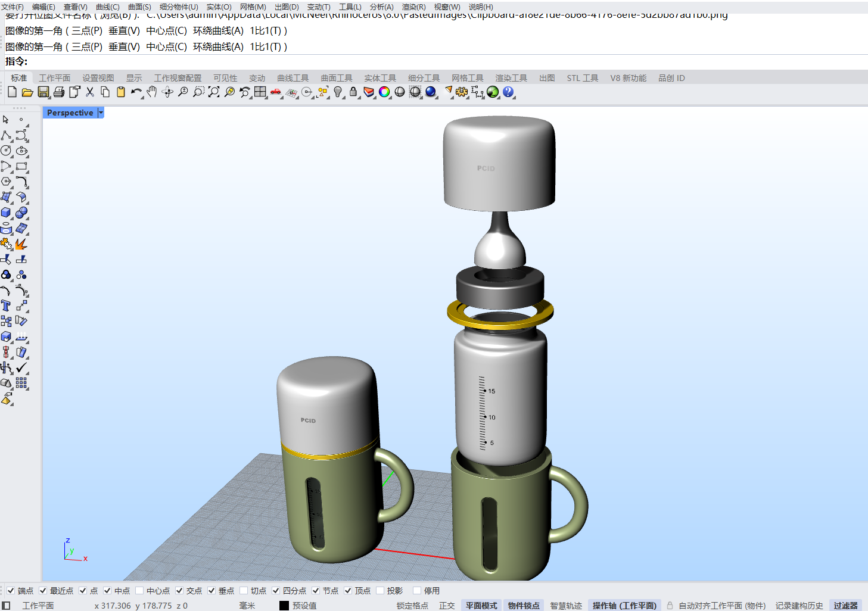Toggle the 正交 button in status bar

(x=447, y=606)
